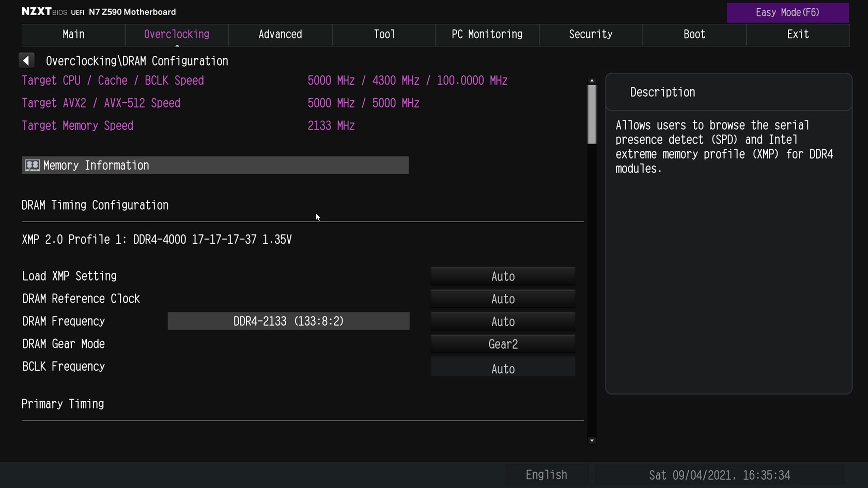Click the NZXT BIOS logo

pos(44,11)
